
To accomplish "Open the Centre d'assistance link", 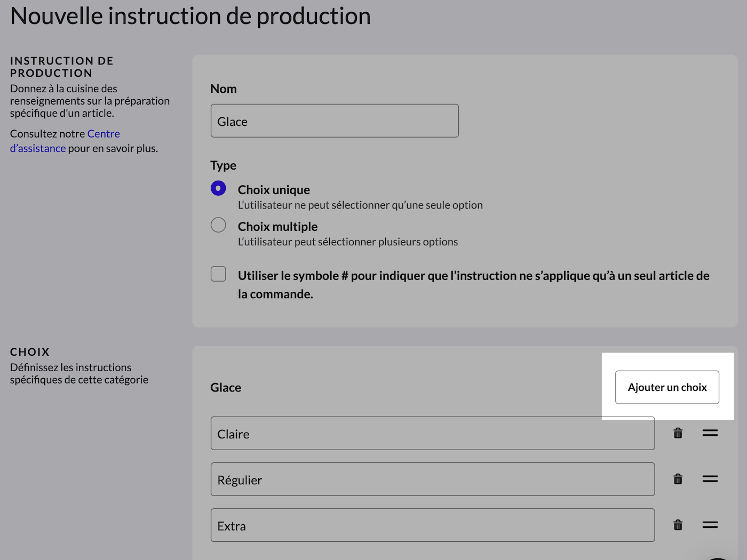I will (x=65, y=141).
